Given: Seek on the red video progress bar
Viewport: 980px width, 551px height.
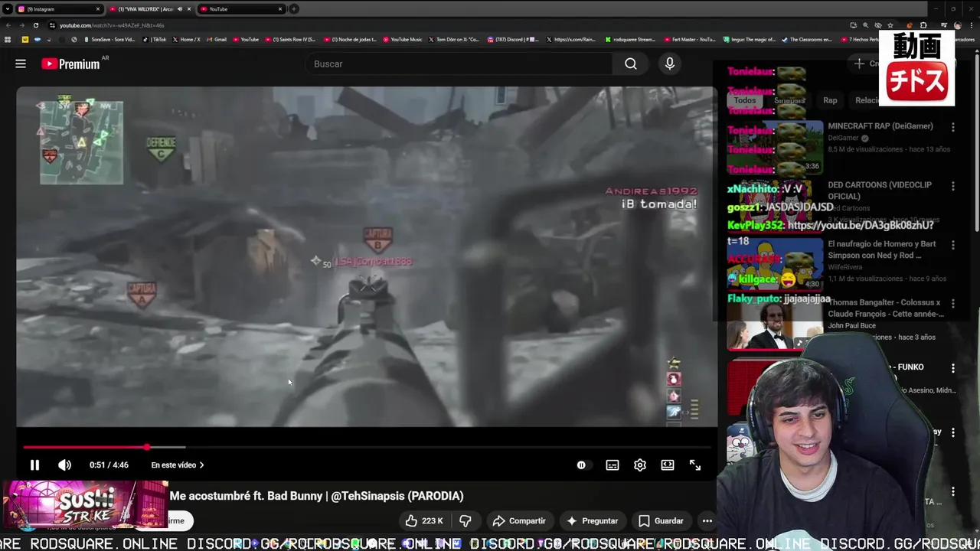Looking at the screenshot, I should tap(367, 447).
